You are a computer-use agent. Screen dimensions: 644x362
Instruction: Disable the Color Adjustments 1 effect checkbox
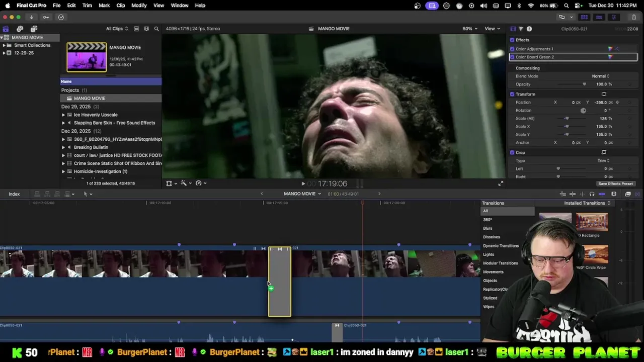tap(512, 49)
